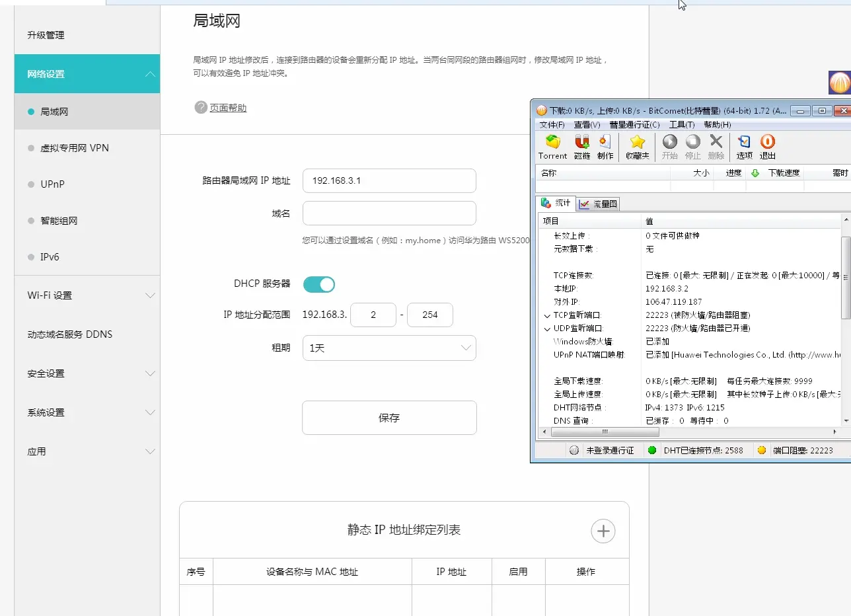The width and height of the screenshot is (851, 616).
Task: Open the 租期 lease time dropdown
Action: 389,348
